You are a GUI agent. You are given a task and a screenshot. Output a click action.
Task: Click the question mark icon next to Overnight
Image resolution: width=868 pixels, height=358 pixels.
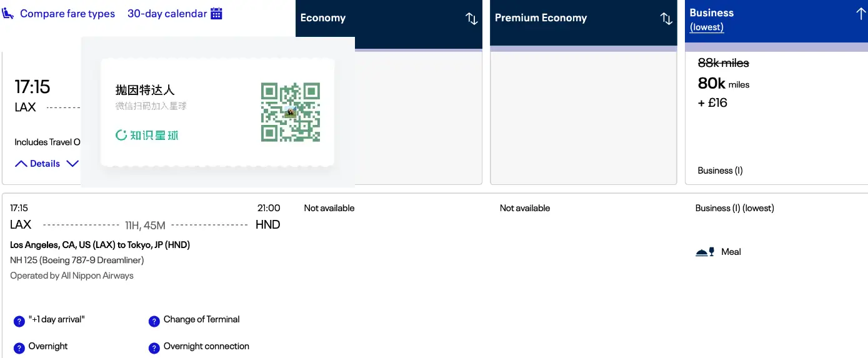(x=19, y=348)
